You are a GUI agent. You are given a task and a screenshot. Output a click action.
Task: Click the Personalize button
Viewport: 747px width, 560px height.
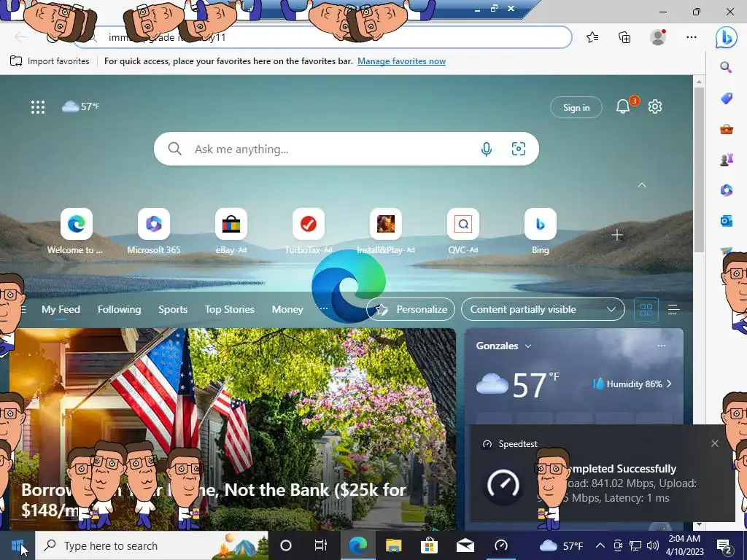[x=410, y=309]
